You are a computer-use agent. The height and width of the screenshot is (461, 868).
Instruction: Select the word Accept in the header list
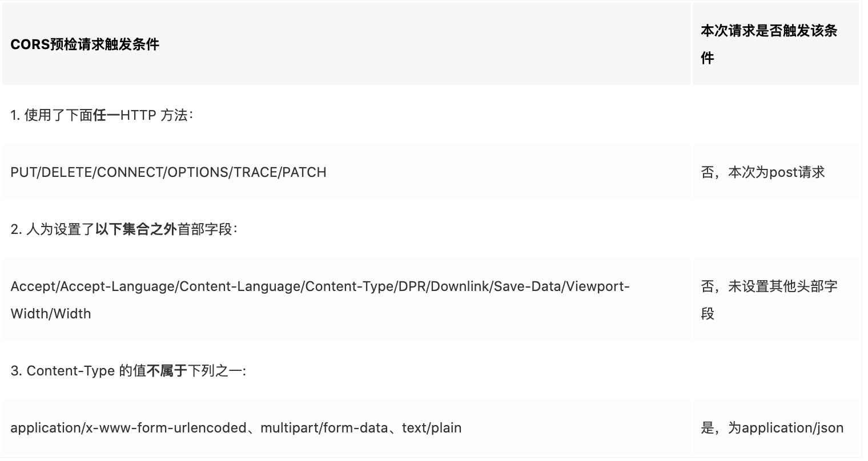click(x=31, y=286)
